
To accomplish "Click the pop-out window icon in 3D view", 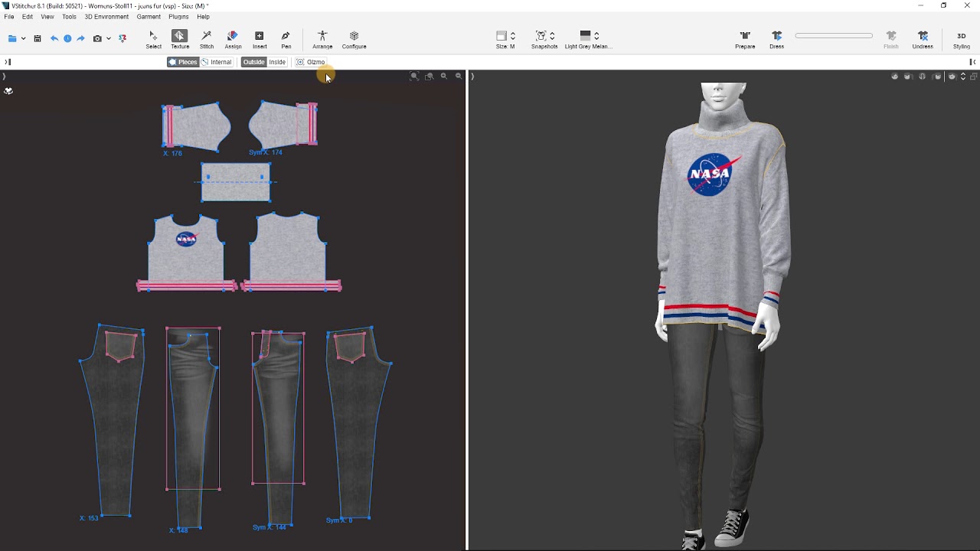I will [974, 77].
